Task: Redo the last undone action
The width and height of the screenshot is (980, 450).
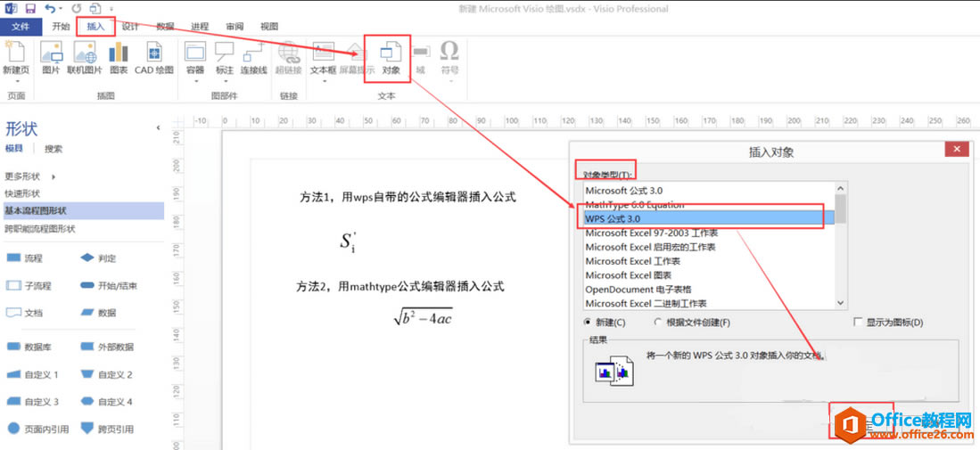Action: click(77, 9)
